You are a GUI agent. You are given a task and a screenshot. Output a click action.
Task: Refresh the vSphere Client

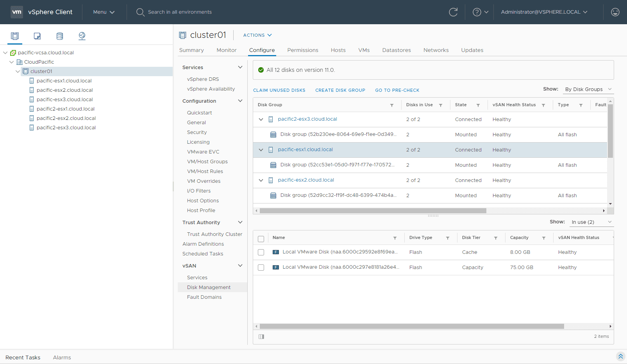(x=453, y=12)
